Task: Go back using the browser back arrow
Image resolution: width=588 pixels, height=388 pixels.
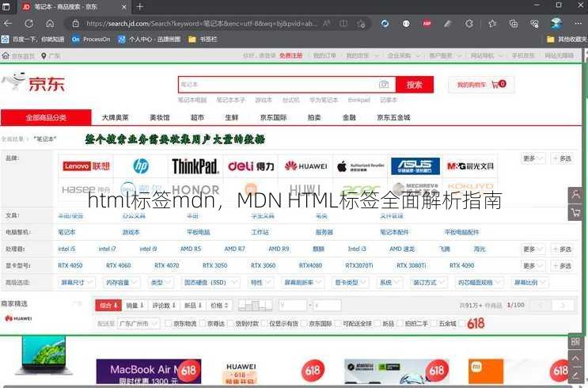Action: click(x=8, y=24)
